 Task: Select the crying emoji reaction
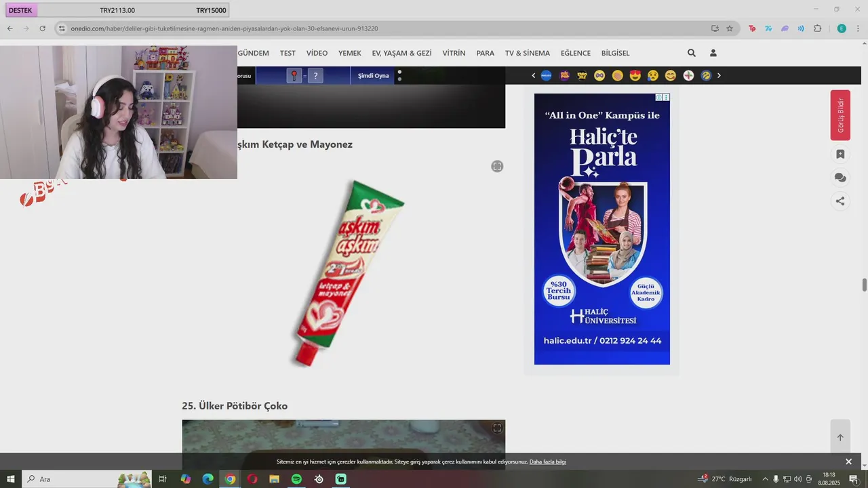653,75
